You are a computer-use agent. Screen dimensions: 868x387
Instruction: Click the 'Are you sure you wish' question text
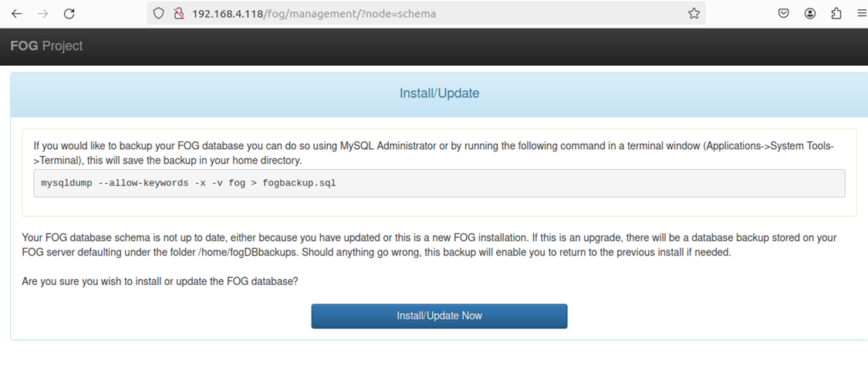click(x=160, y=281)
